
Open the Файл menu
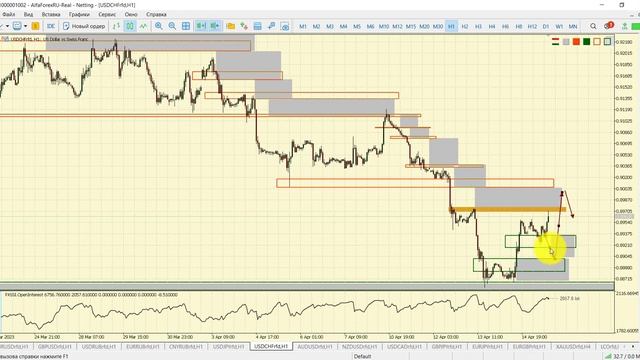click(x=8, y=14)
